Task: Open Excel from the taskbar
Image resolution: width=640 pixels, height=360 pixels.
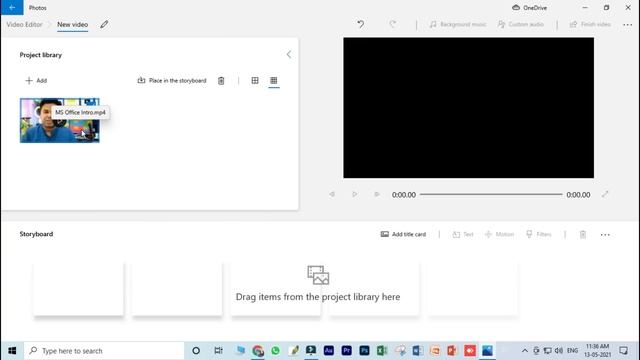Action: pyautogui.click(x=382, y=351)
